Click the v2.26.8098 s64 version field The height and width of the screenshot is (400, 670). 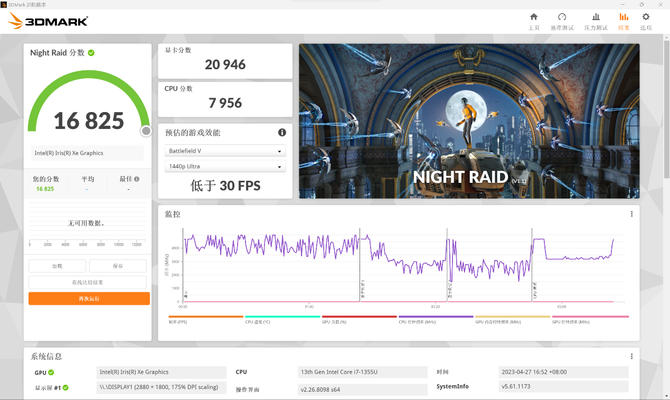[x=362, y=389]
